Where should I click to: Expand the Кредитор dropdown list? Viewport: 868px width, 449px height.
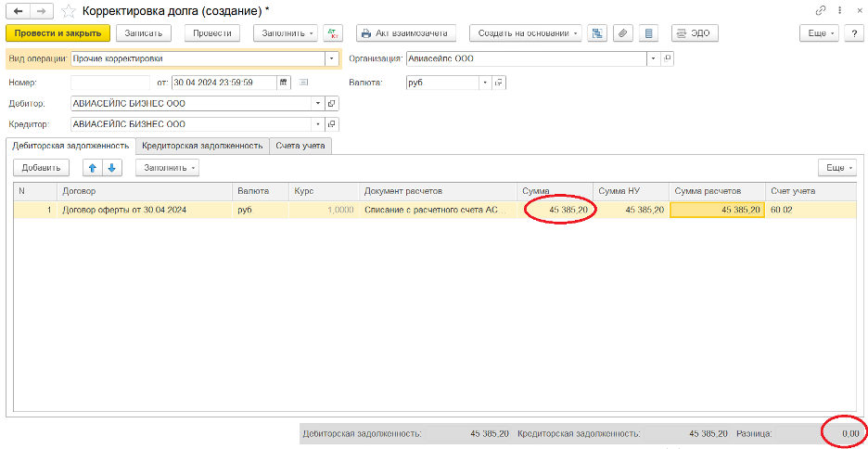click(318, 124)
